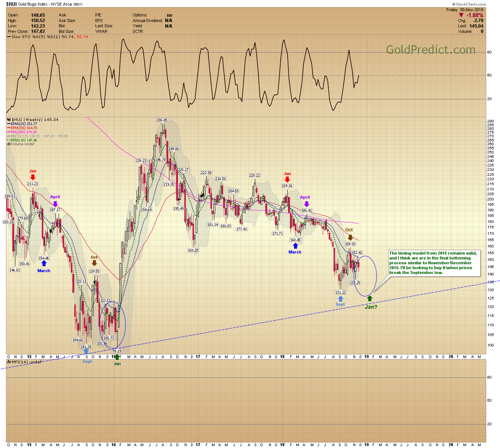Click the 168.45 price label
Viewport: 500px width, 448px height.
coord(295,240)
